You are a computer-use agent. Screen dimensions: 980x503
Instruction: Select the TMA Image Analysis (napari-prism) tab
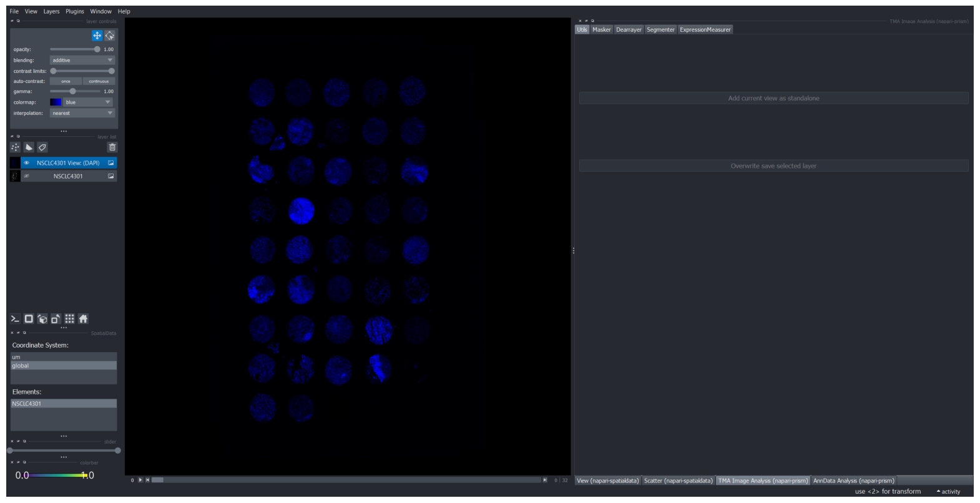click(x=763, y=481)
